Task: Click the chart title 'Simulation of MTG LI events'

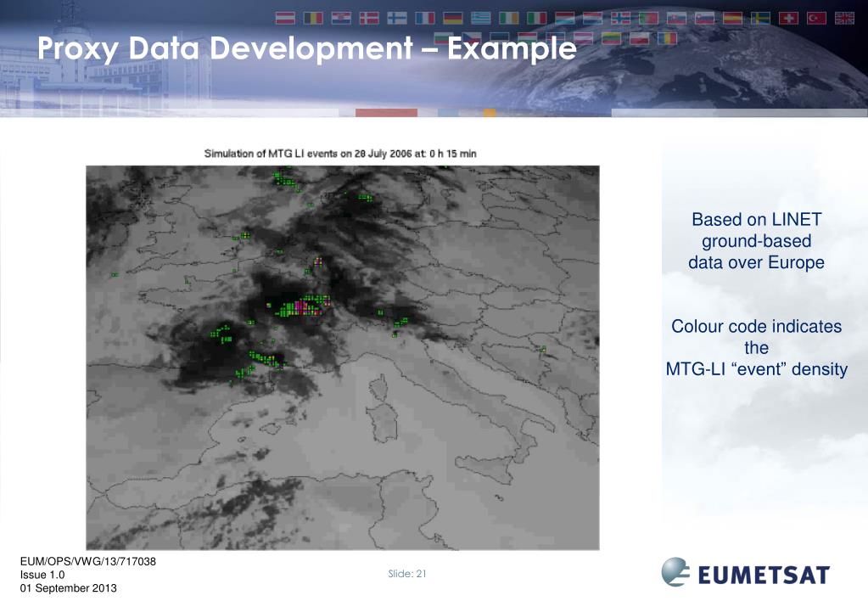Action: click(x=340, y=154)
